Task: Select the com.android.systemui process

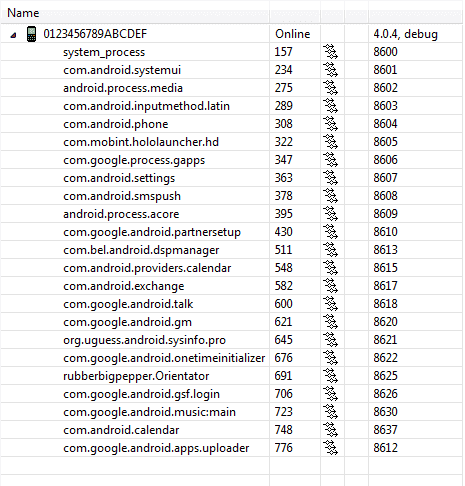Action: 122,70
